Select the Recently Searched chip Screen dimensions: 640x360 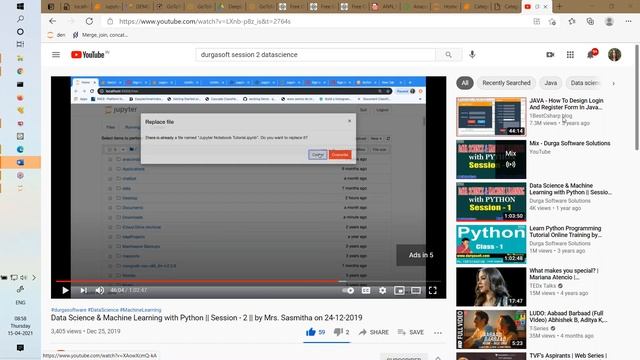pos(506,83)
